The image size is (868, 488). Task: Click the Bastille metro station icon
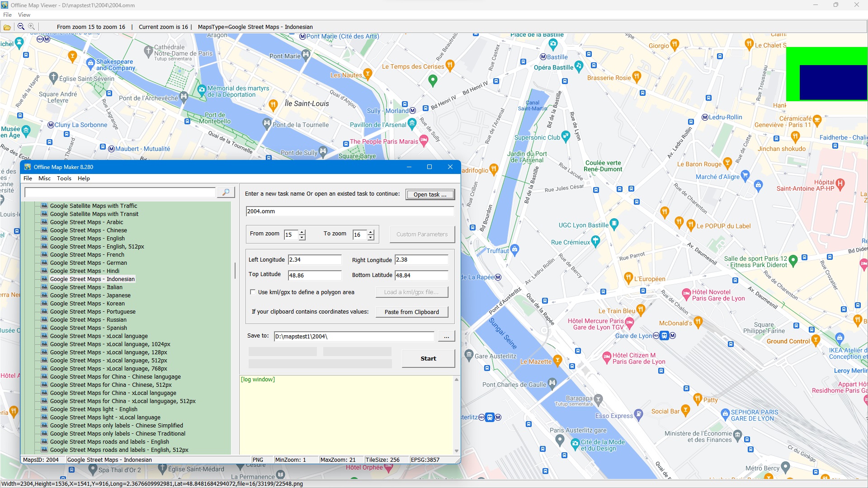click(543, 57)
